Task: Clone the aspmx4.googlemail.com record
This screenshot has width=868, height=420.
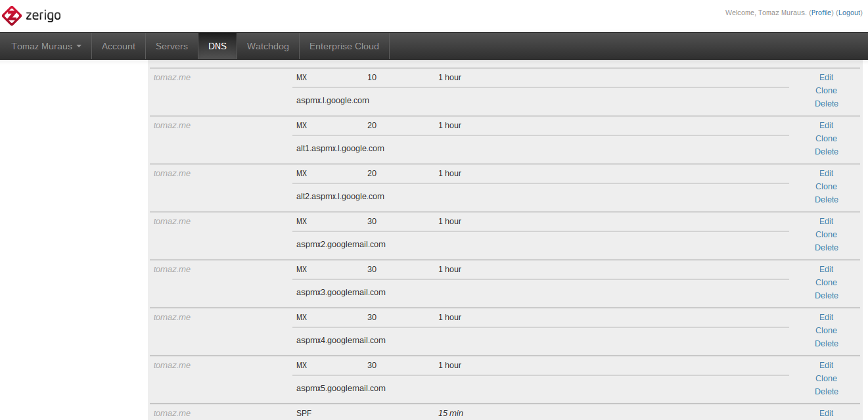Action: [x=826, y=330]
